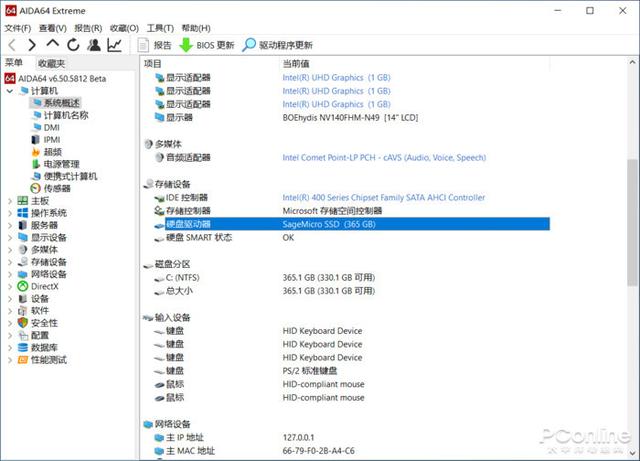This screenshot has width=640, height=461.
Task: Switch to the 菜单 tab
Action: pyautogui.click(x=14, y=63)
